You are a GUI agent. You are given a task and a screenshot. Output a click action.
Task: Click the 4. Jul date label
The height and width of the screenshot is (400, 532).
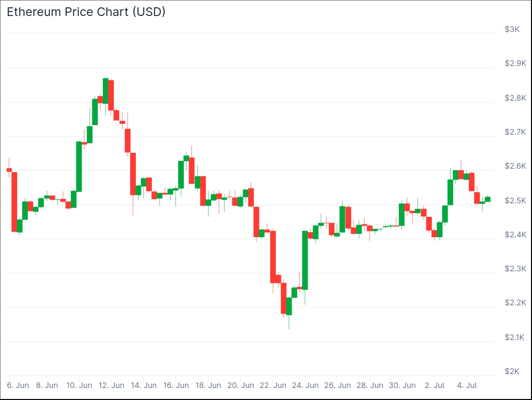[x=467, y=386]
